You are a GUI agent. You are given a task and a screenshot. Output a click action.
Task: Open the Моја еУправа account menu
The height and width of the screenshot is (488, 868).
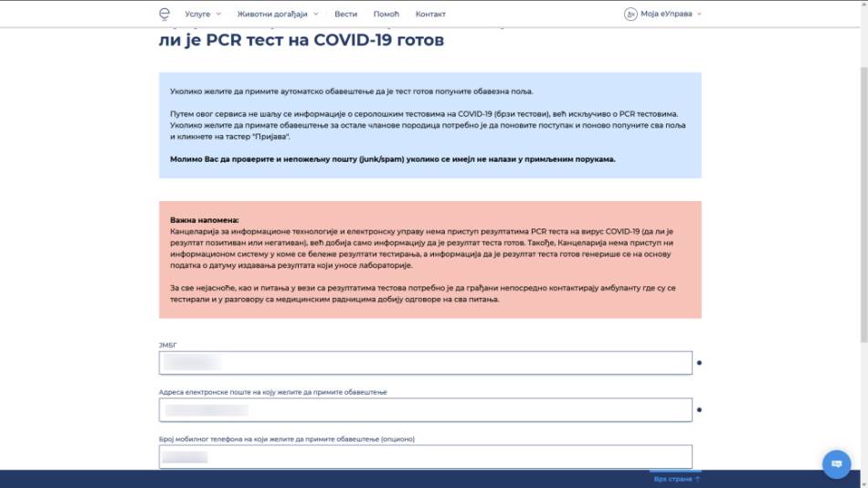coord(666,14)
